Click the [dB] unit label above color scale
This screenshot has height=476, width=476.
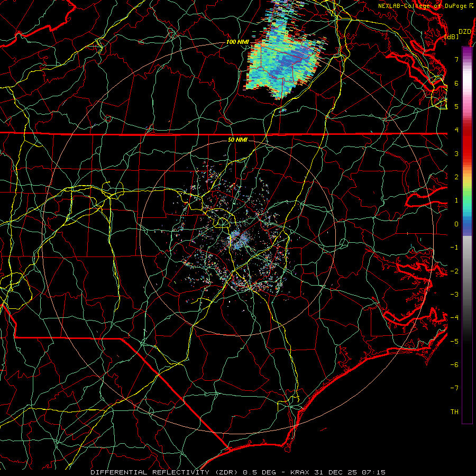452,36
